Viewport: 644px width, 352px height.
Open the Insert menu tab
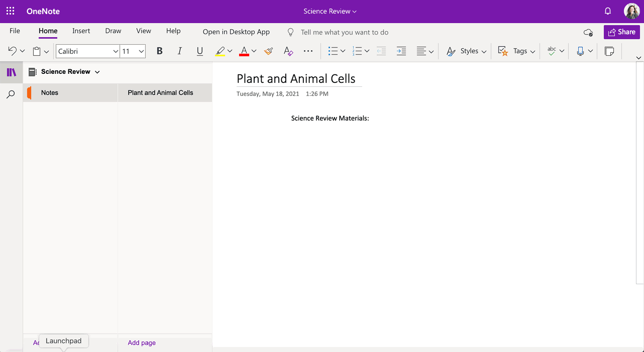(81, 31)
